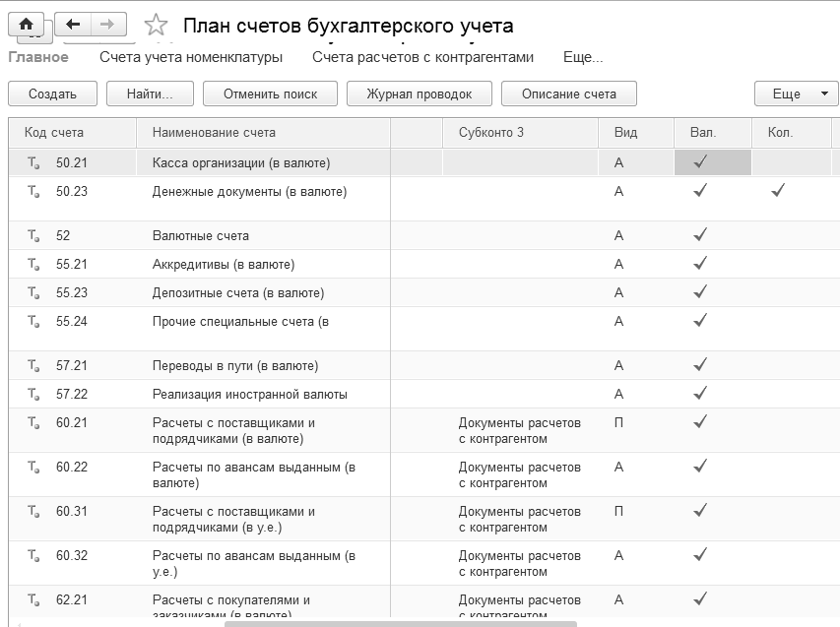This screenshot has width=840, height=627.
Task: Toggle the Вал. checkmark for account 50.21
Action: pyautogui.click(x=700, y=162)
